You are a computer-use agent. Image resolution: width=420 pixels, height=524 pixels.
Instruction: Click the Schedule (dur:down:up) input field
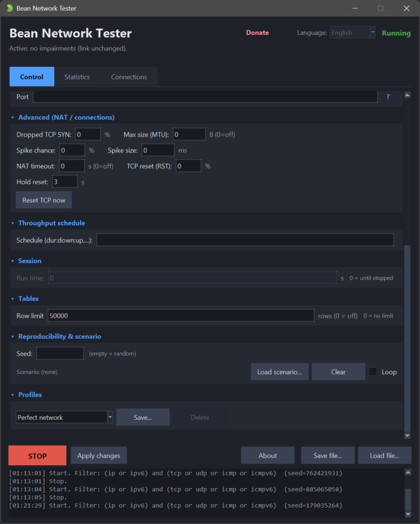point(245,240)
